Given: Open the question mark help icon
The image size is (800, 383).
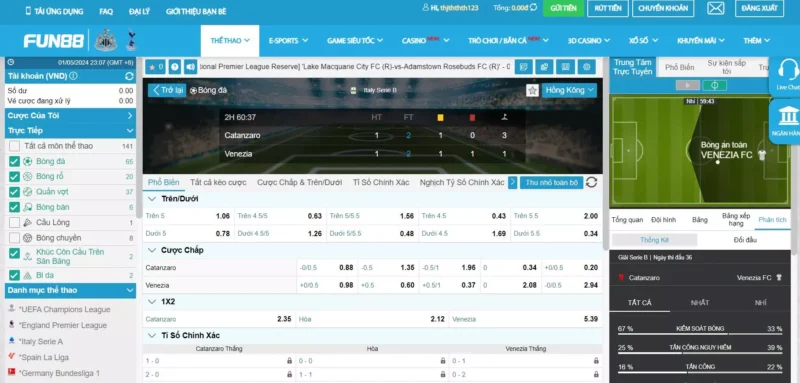Looking at the screenshot, I should tap(175, 67).
